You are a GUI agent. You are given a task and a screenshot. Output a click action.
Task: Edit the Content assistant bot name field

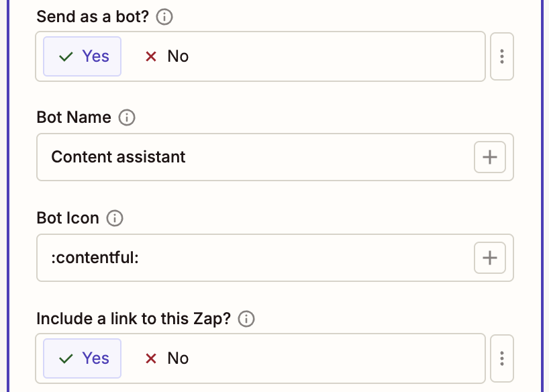[x=118, y=157]
